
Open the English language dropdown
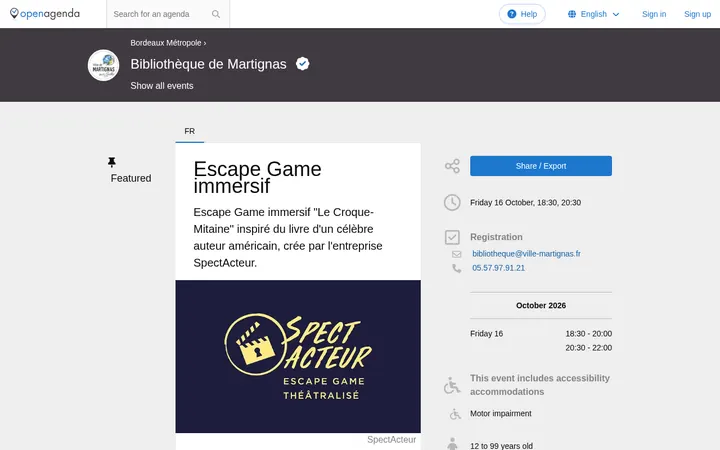click(x=594, y=14)
